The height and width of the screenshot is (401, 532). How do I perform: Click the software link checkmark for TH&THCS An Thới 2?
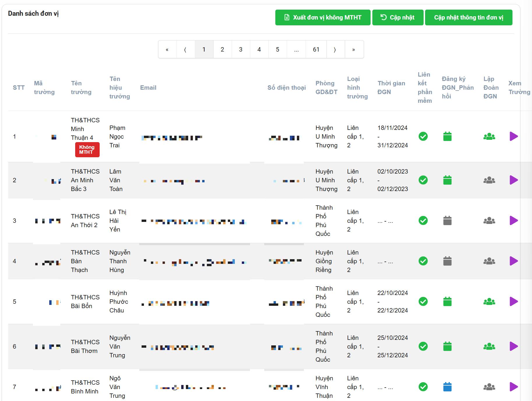tap(423, 220)
